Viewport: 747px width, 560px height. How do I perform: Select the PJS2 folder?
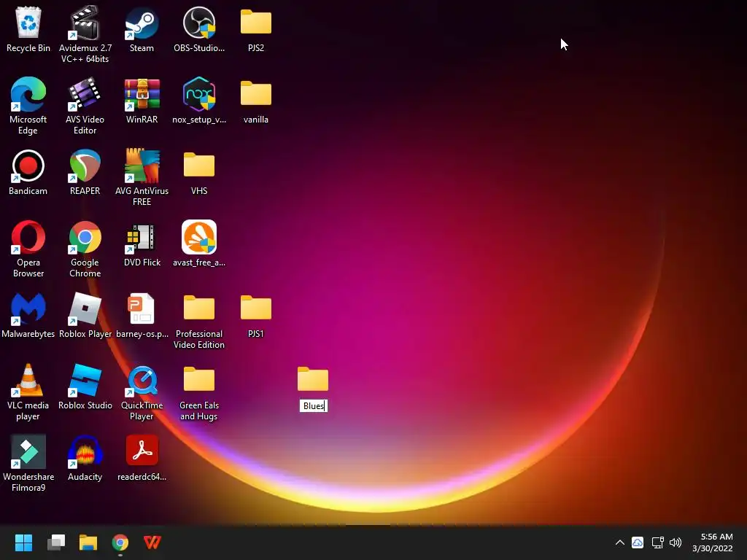coord(256,23)
